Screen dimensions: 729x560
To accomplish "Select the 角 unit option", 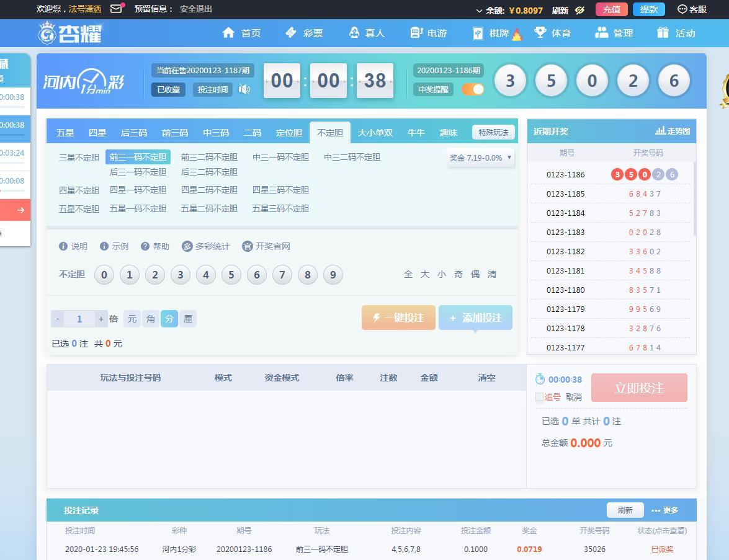I will (x=151, y=319).
